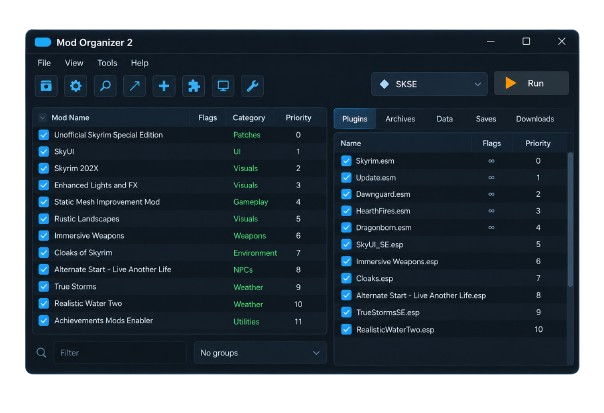
Task: Click the Mod Organizer 2 logo
Action: [x=43, y=42]
